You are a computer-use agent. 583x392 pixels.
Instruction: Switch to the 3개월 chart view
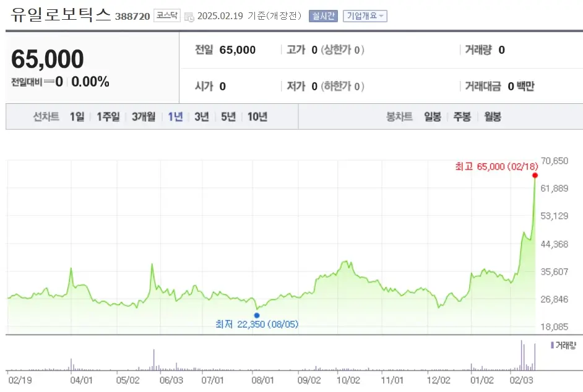coord(143,116)
